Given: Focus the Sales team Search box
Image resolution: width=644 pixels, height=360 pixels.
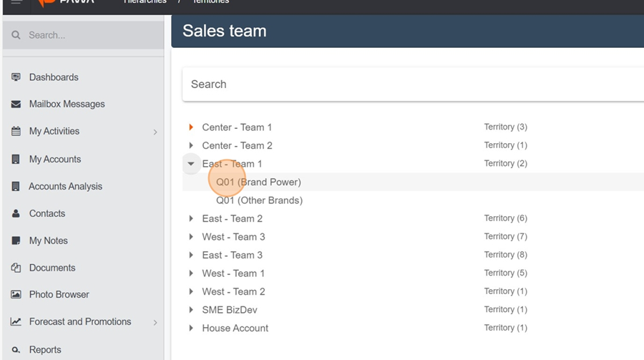Looking at the screenshot, I should pos(413,84).
